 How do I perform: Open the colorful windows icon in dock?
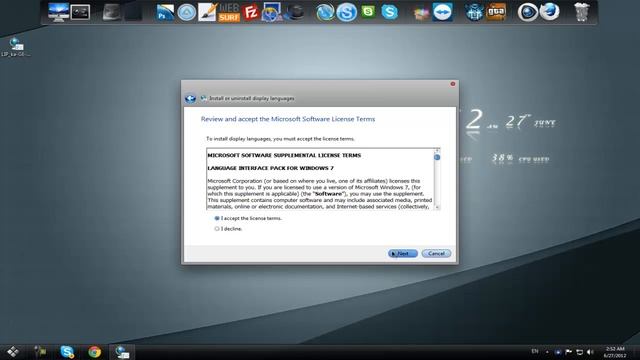tap(421, 13)
